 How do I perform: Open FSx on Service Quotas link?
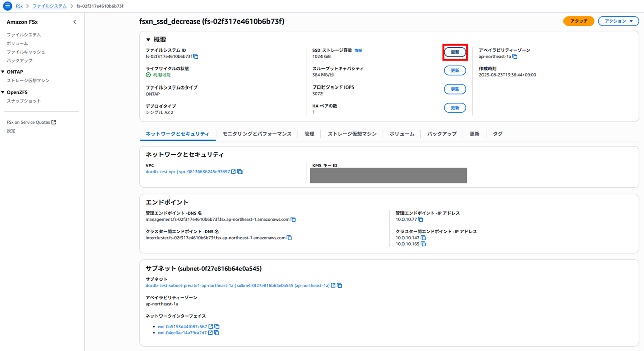pyautogui.click(x=31, y=122)
